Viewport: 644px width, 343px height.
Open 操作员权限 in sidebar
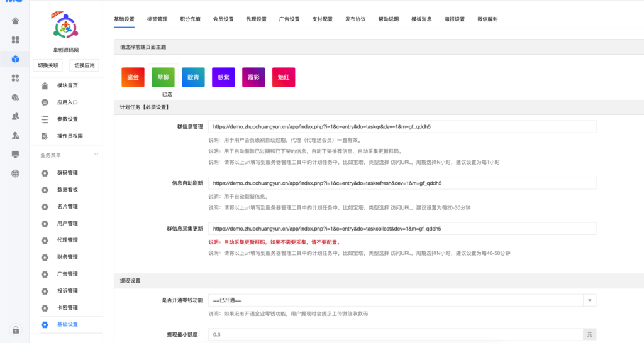70,136
